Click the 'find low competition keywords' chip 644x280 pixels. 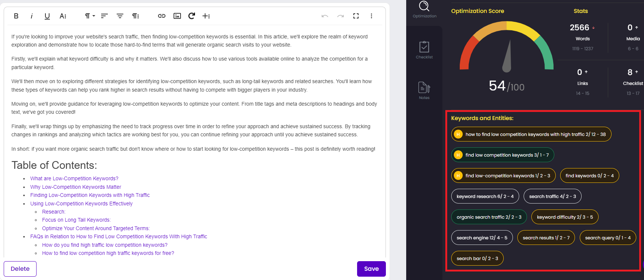(x=502, y=155)
